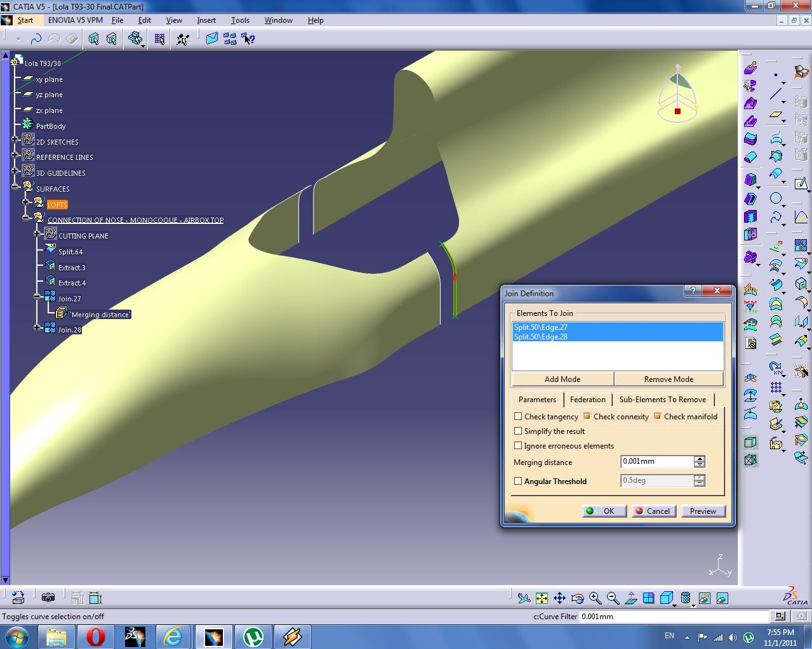Expand the Join.28 node

tap(36, 328)
